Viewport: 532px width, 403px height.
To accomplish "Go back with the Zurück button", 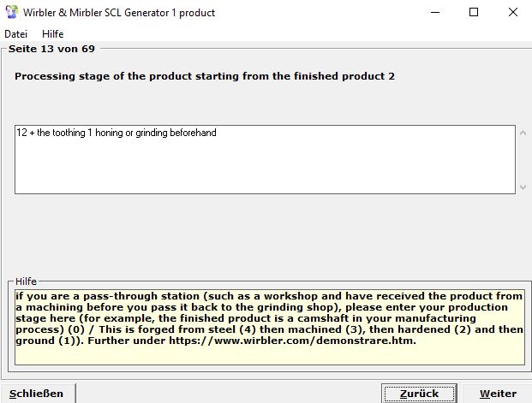I will [x=419, y=393].
